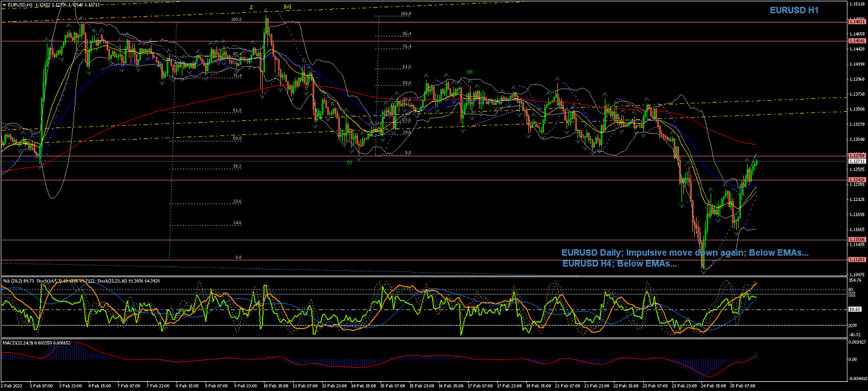Click the 1.12416 horizontal line price tag
The height and width of the screenshot is (391, 868).
tap(856, 180)
